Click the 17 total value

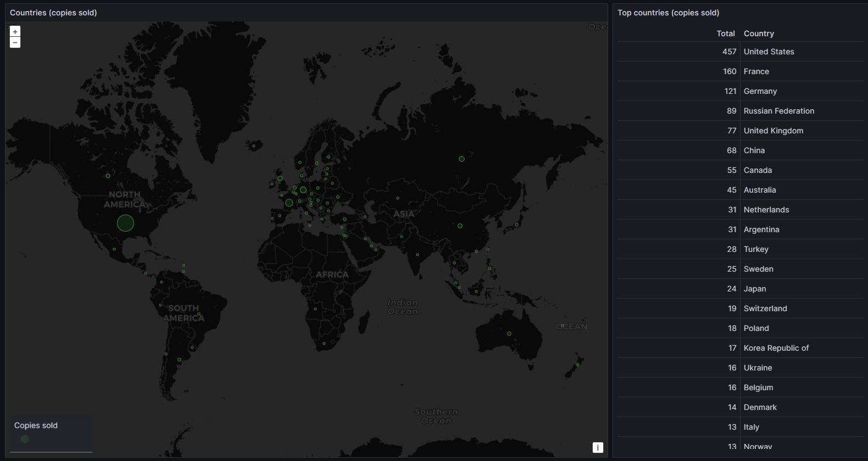[732, 348]
